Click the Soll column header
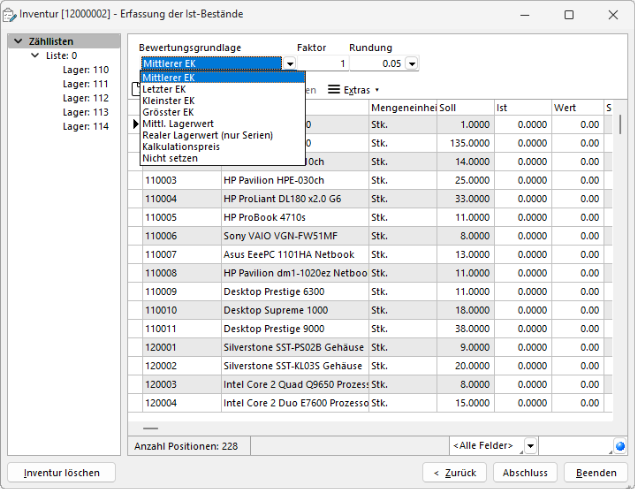The image size is (635, 489). [x=465, y=107]
